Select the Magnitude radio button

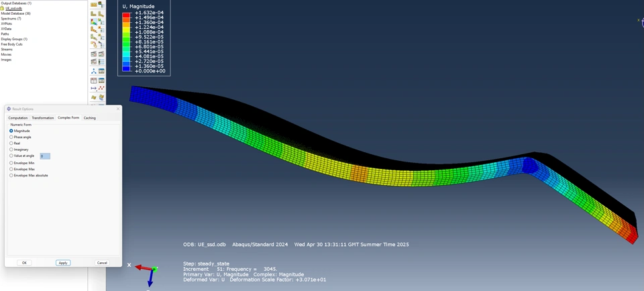11,131
